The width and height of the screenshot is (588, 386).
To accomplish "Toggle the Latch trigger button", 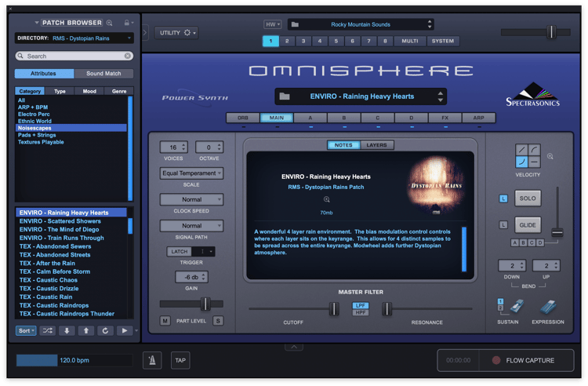I will coord(179,251).
